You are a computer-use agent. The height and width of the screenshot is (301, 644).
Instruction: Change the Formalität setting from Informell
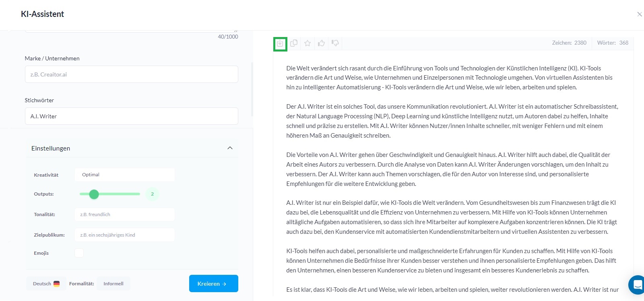pyautogui.click(x=113, y=284)
